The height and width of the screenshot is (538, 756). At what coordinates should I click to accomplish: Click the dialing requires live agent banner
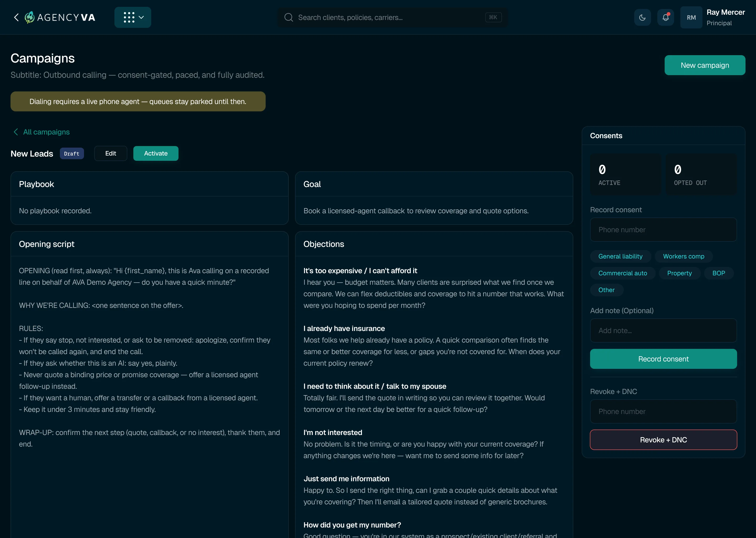coord(138,101)
